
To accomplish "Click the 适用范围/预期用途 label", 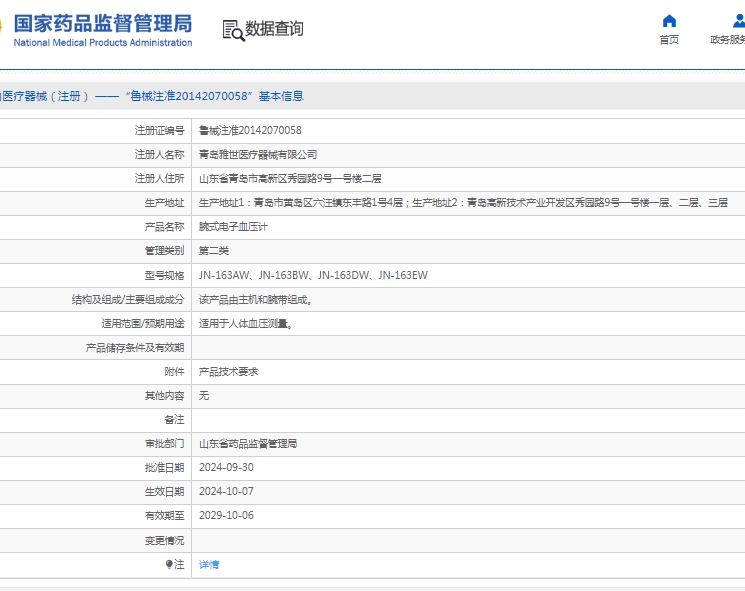I will coord(143,324).
